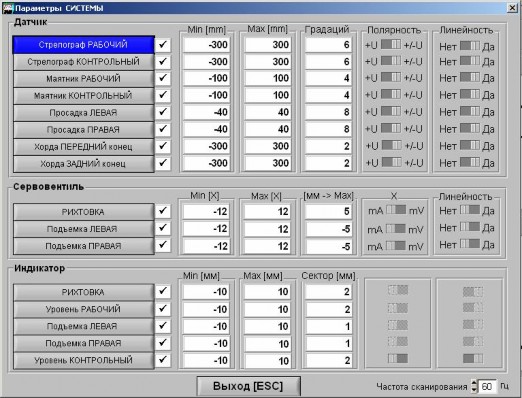Select servo valve Подьемка ПРАВАЯ button

(x=83, y=246)
